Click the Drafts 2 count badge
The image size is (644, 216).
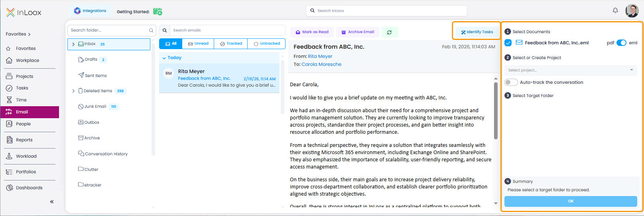103,60
